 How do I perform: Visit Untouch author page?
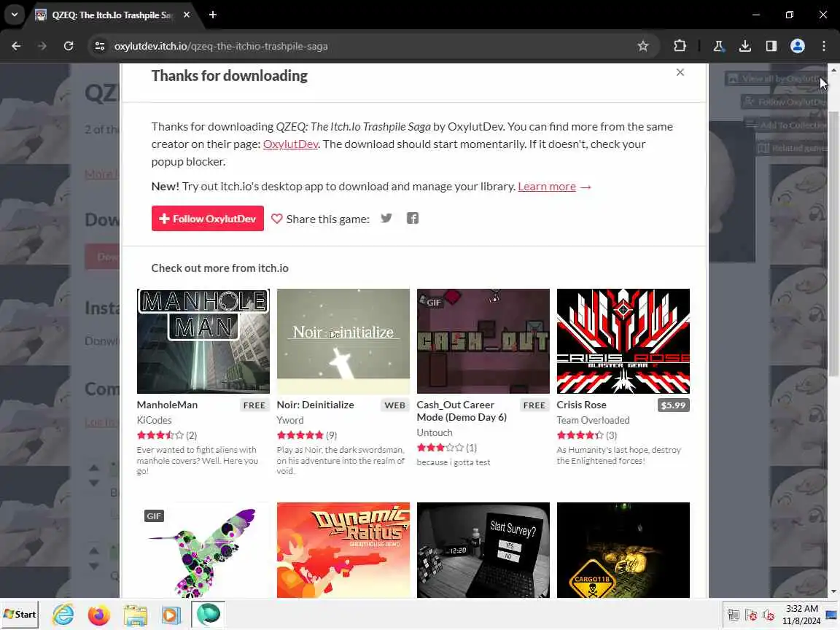click(x=435, y=433)
